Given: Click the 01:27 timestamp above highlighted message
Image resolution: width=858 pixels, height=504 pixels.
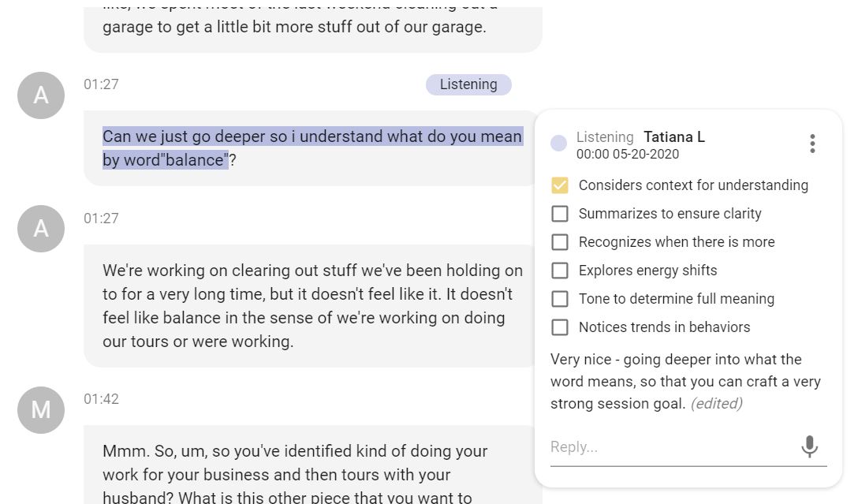Looking at the screenshot, I should [101, 84].
